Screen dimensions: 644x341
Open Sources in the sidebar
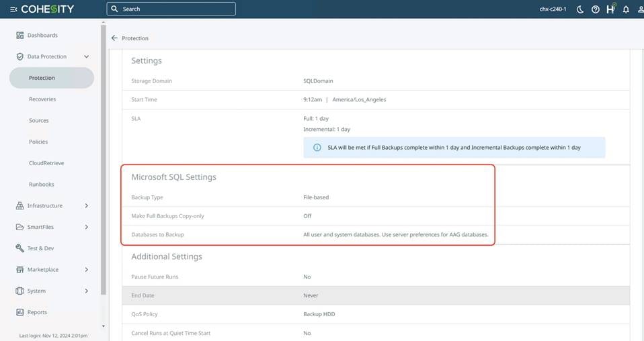(38, 121)
